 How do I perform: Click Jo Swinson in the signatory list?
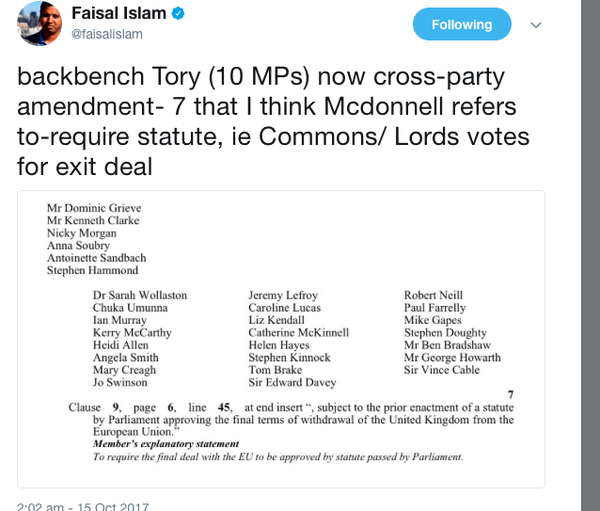pyautogui.click(x=120, y=383)
